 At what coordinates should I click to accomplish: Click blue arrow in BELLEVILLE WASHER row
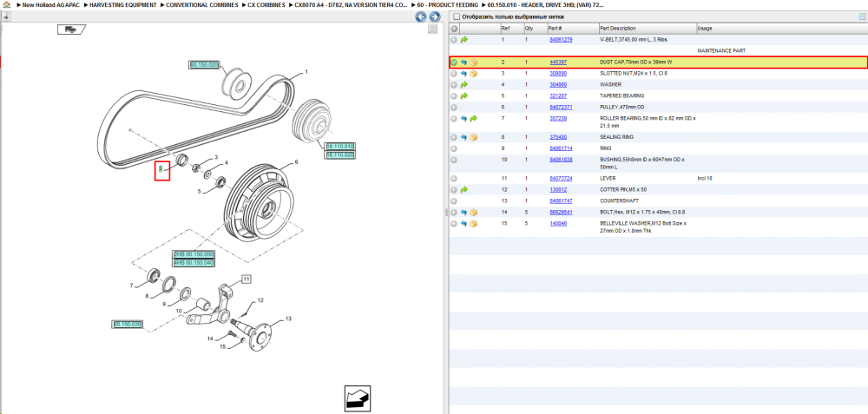[464, 224]
